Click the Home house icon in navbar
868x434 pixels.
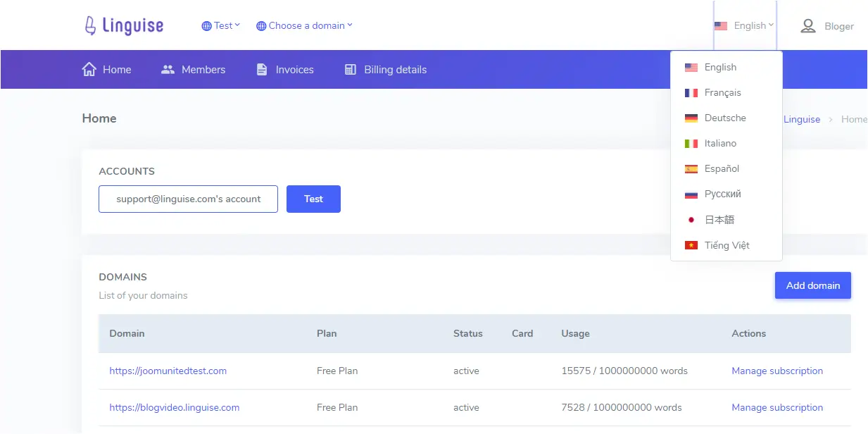click(89, 69)
